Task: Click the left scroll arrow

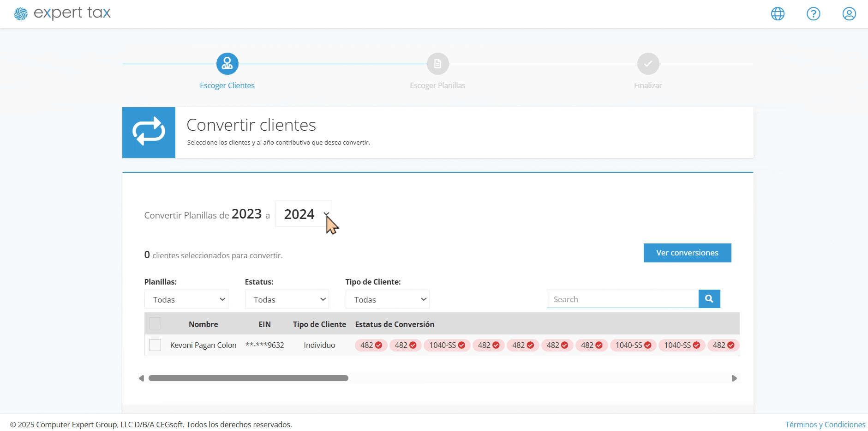Action: 141,378
